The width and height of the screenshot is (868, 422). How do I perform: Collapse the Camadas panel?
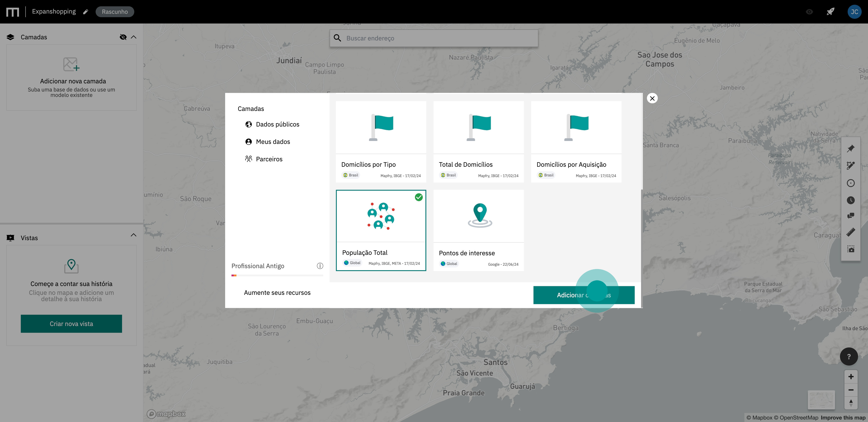[134, 37]
